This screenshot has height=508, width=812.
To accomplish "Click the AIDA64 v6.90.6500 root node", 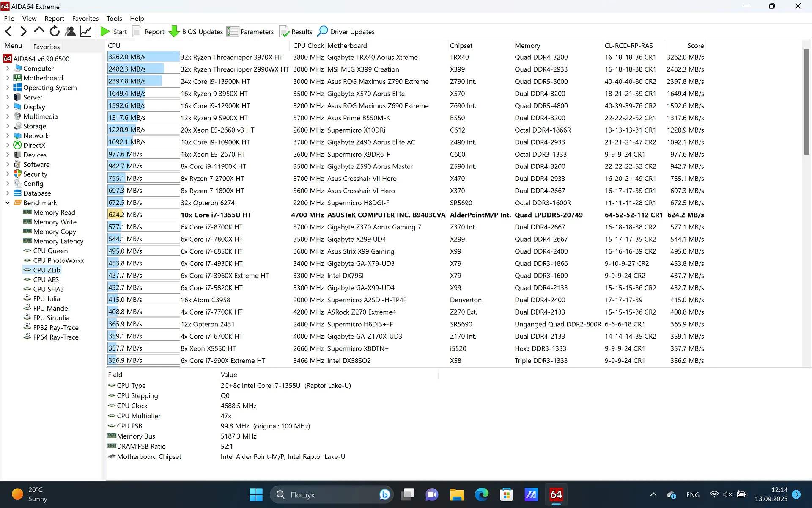I will [x=36, y=59].
